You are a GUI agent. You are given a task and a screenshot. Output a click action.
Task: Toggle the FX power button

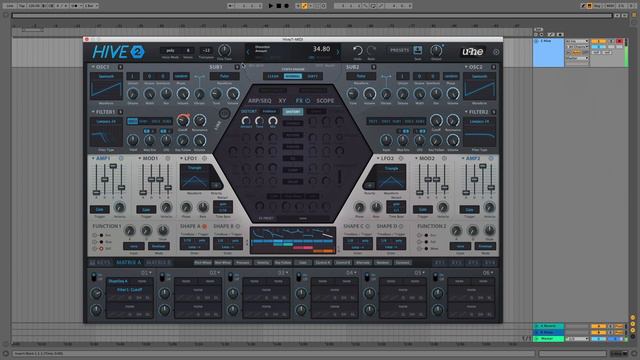(x=308, y=100)
